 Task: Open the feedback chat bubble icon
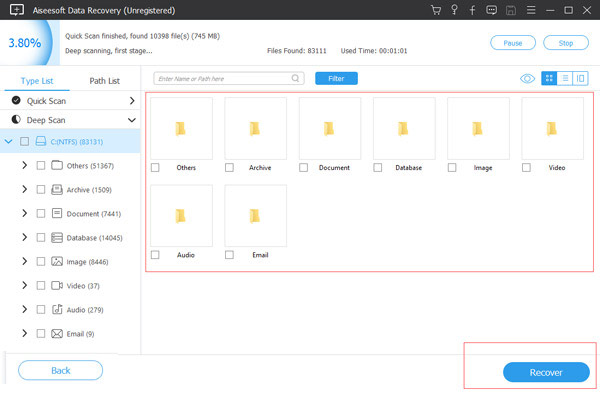[491, 10]
